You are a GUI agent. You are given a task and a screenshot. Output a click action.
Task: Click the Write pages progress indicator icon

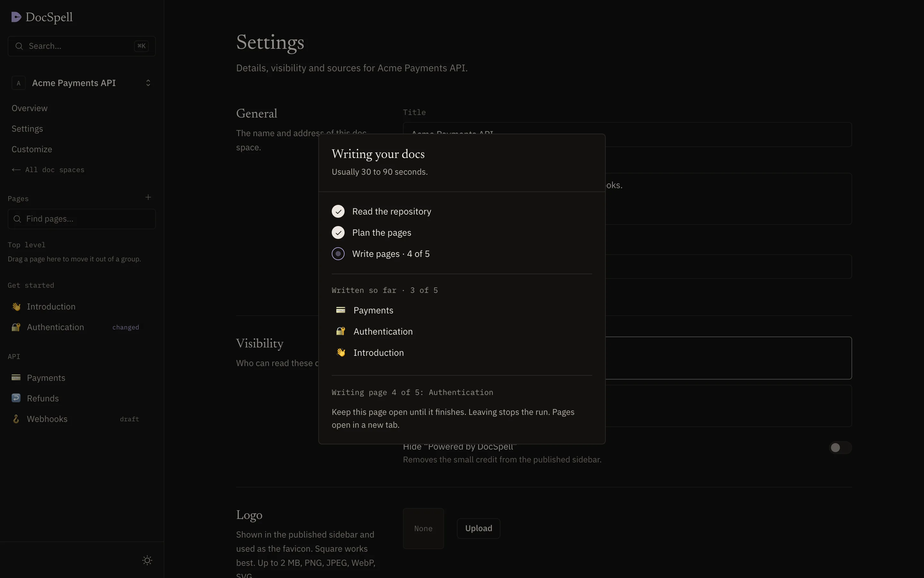click(338, 254)
